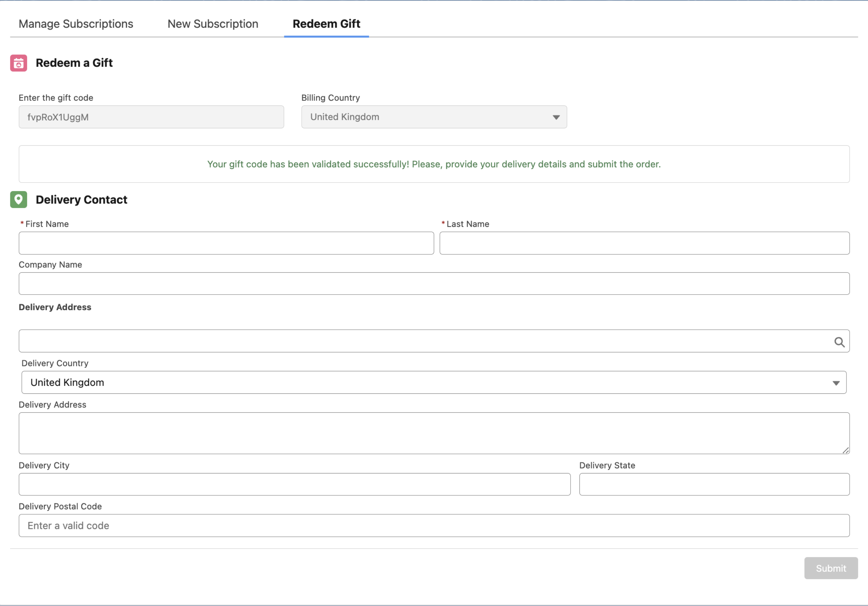Screen dimensions: 868x606
Task: Click the Delivery City field
Action: click(294, 484)
